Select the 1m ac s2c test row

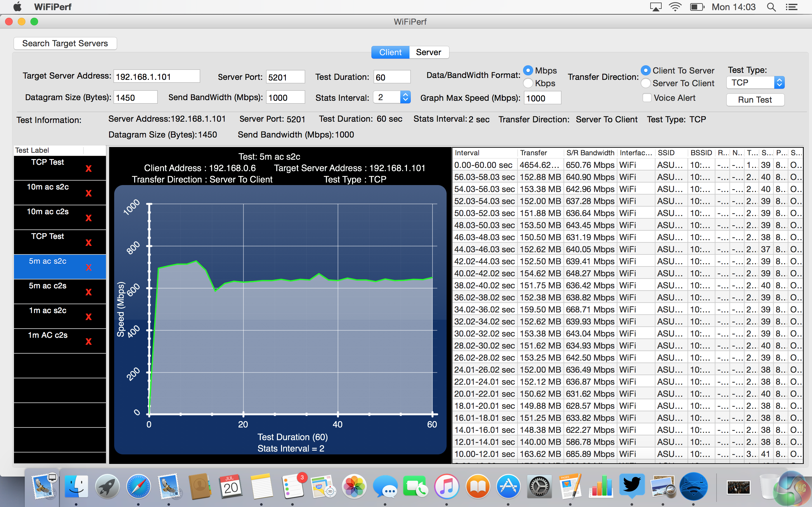click(x=48, y=311)
